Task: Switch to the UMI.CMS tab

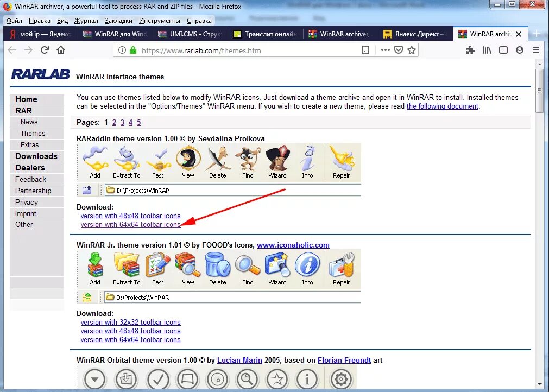Action: point(190,34)
